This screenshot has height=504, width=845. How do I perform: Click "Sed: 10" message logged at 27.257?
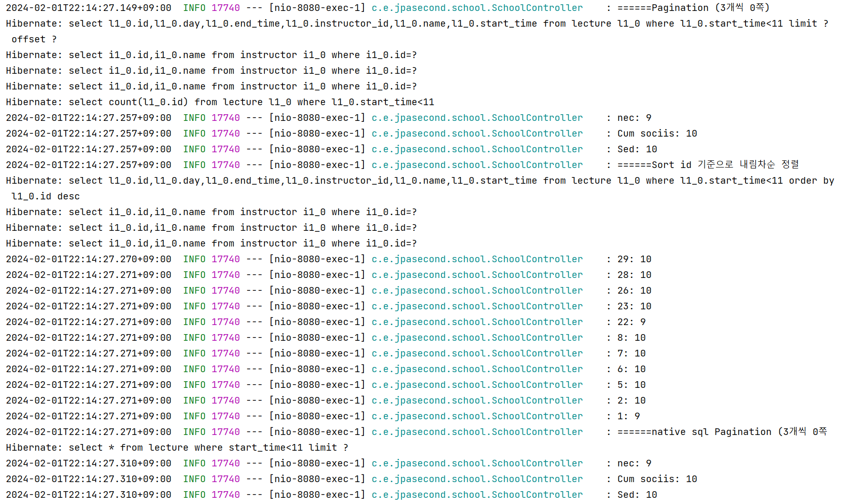(637, 149)
